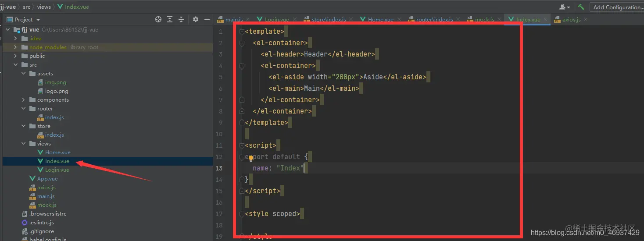Open Project panel gear options
Screen dimensions: 644x241
click(196, 19)
